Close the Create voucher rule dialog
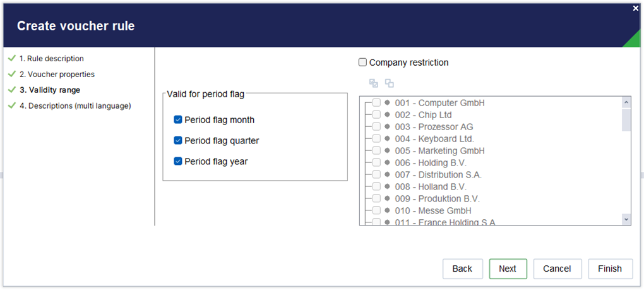 coord(636,8)
